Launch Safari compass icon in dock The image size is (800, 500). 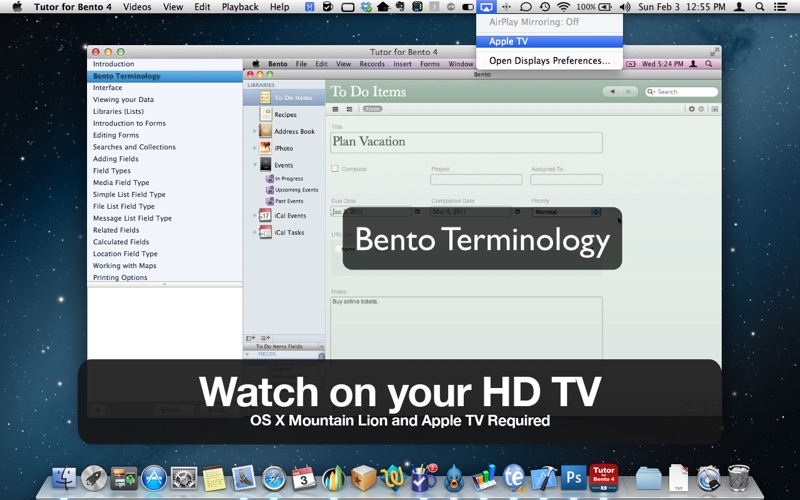click(274, 479)
